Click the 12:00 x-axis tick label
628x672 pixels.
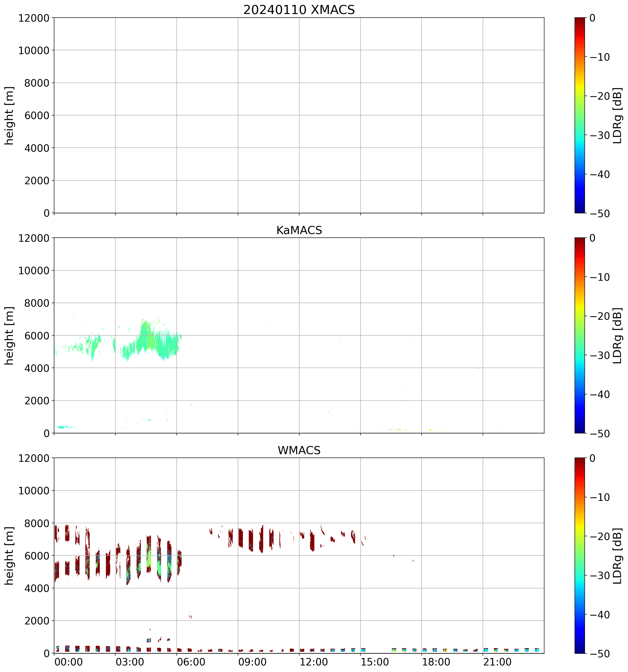[313, 662]
